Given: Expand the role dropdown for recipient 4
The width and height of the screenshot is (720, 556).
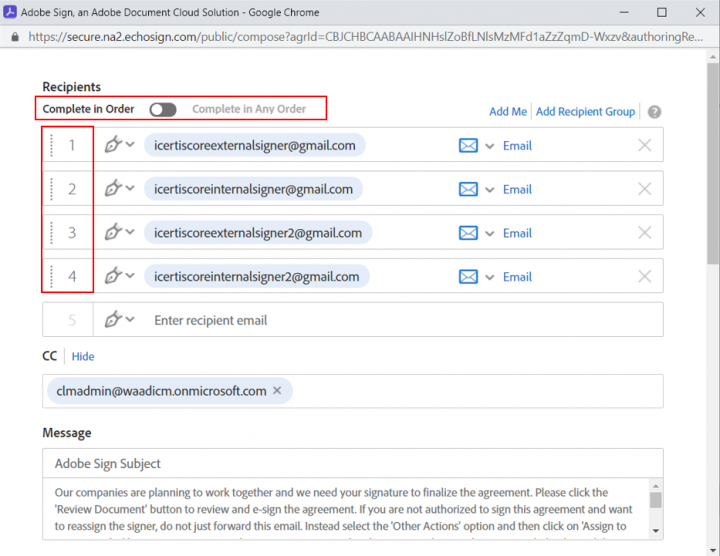Looking at the screenshot, I should point(130,277).
